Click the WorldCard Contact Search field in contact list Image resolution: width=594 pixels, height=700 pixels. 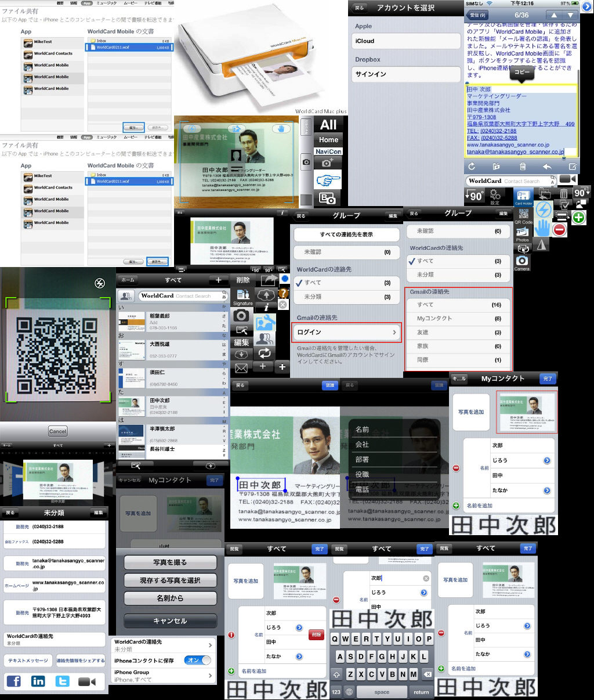coord(180,296)
